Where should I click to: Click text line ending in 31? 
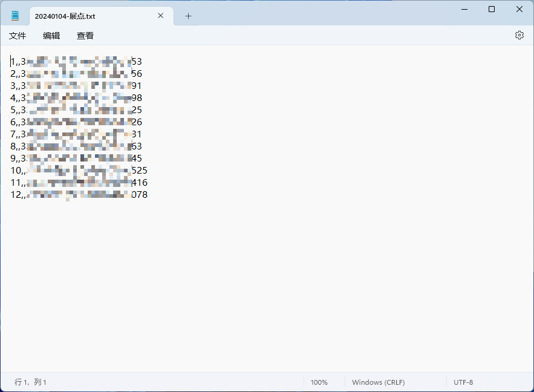[x=76, y=134]
